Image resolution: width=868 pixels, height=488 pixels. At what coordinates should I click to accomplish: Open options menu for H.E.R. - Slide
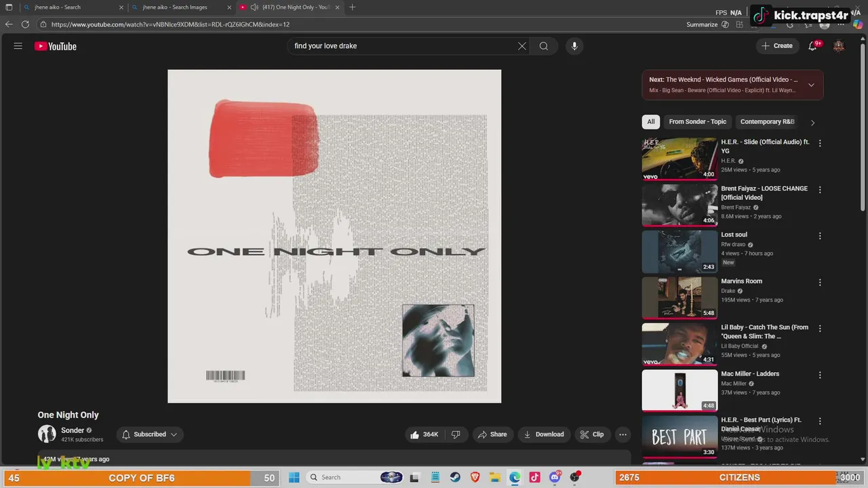click(x=820, y=143)
